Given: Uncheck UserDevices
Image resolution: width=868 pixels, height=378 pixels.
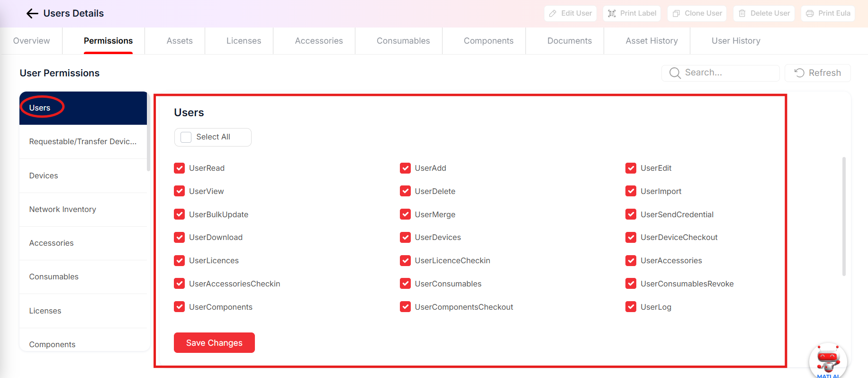Looking at the screenshot, I should [x=405, y=237].
